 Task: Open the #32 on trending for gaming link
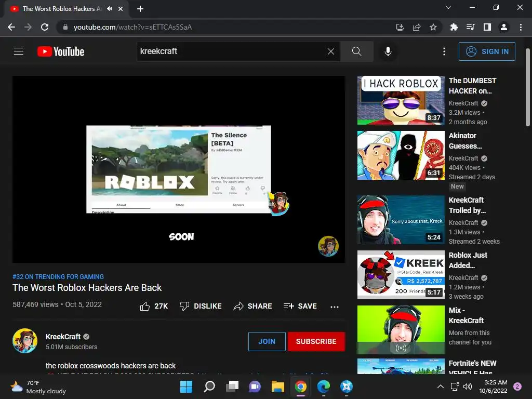click(58, 277)
